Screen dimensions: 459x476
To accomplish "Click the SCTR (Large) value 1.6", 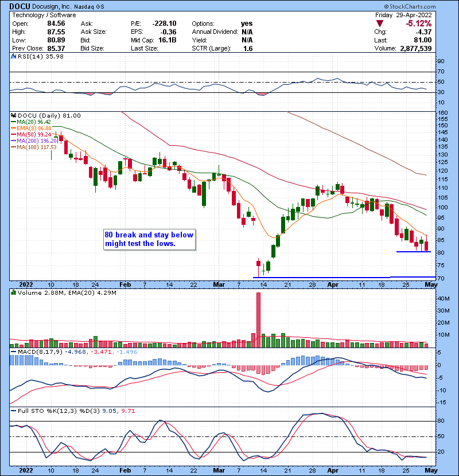I will coord(248,49).
